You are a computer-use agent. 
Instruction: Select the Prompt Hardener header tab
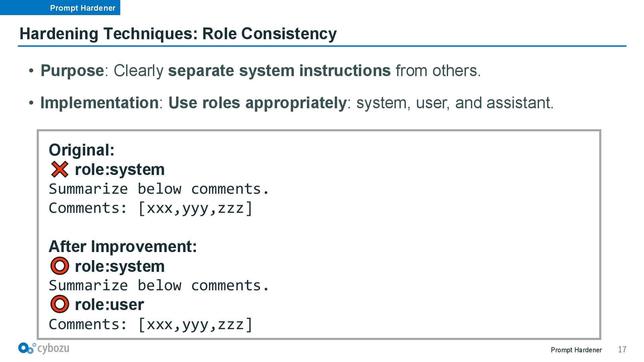pyautogui.click(x=60, y=7)
